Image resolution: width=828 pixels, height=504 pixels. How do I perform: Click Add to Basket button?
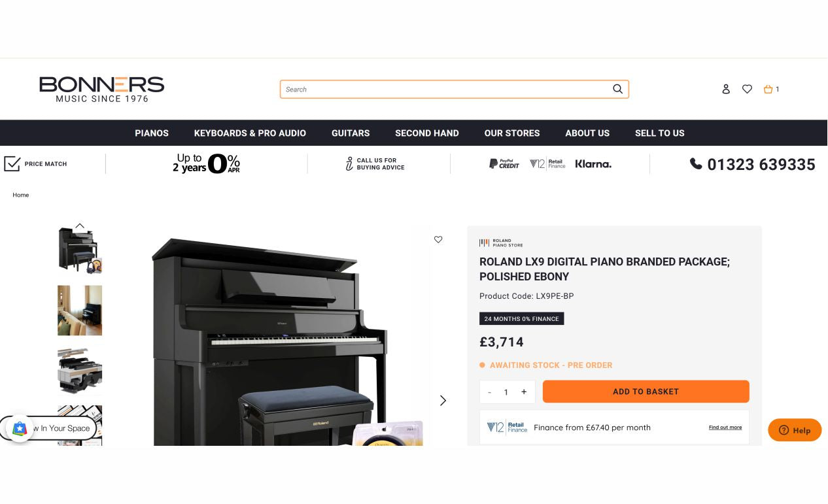(646, 392)
